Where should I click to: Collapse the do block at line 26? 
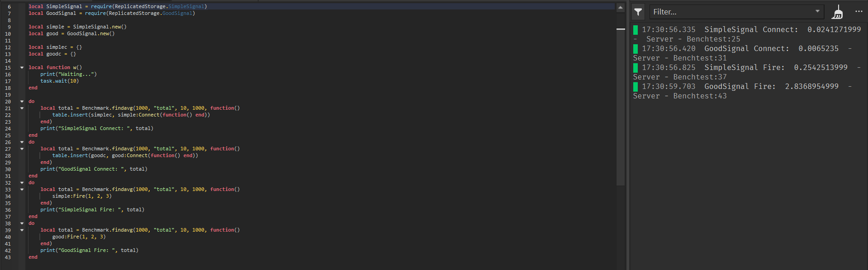coord(22,142)
